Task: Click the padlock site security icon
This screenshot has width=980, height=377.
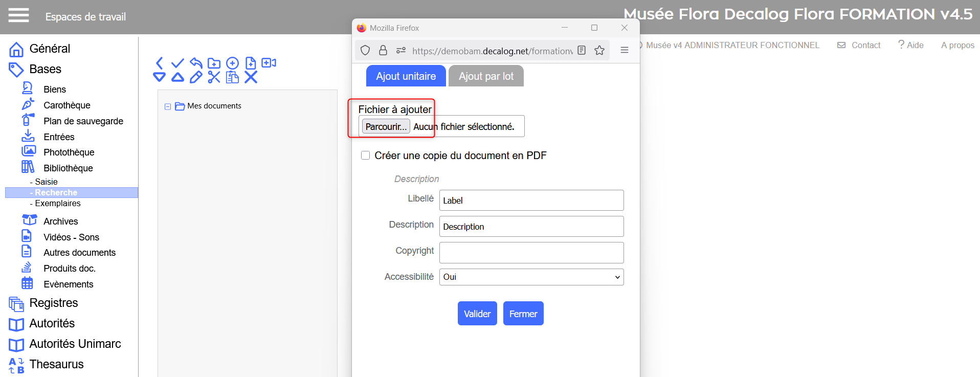Action: [x=383, y=50]
